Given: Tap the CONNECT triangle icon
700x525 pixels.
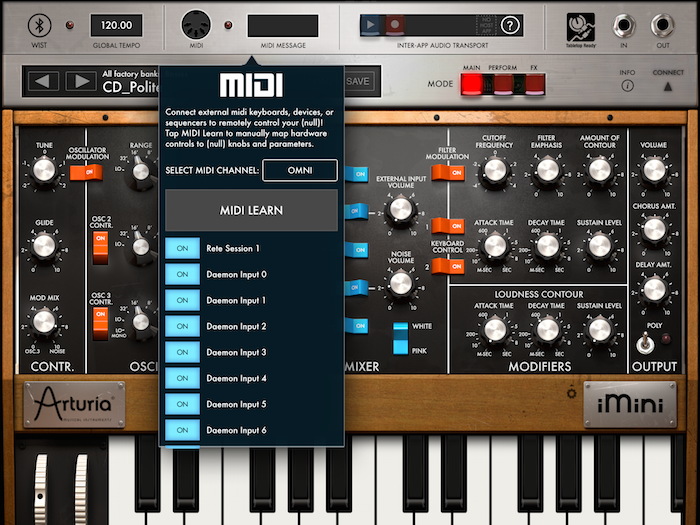Looking at the screenshot, I should (668, 86).
